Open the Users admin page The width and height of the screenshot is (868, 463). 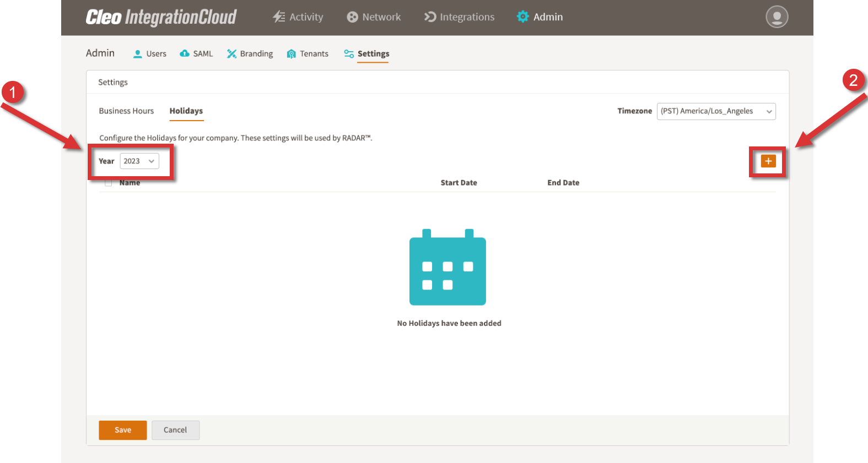coord(150,54)
